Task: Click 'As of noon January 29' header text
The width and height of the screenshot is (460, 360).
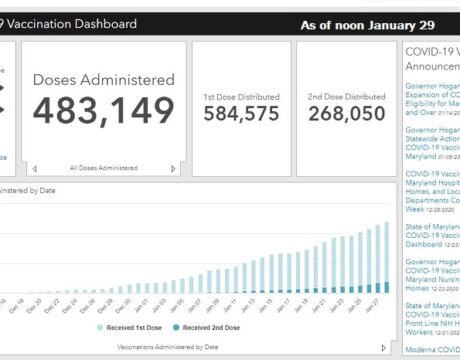Action: point(368,25)
